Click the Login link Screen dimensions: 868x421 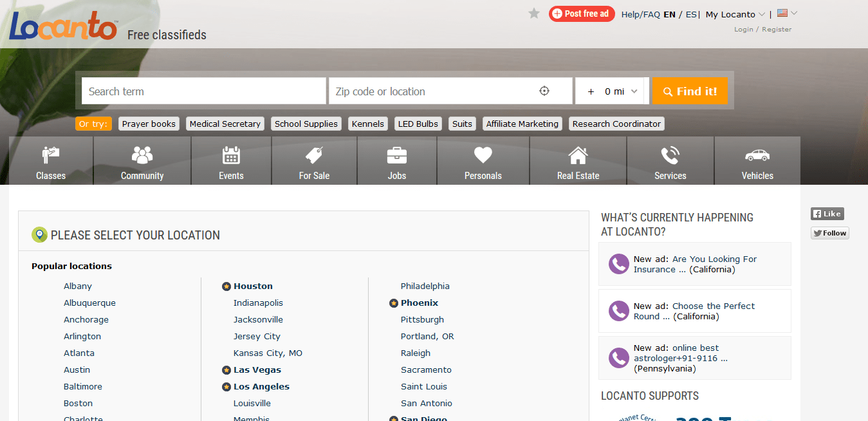pyautogui.click(x=744, y=30)
